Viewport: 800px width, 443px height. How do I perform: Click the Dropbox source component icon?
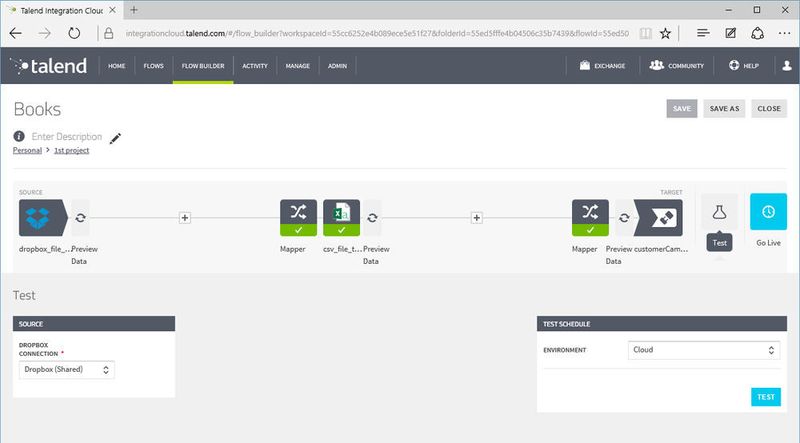[42, 218]
